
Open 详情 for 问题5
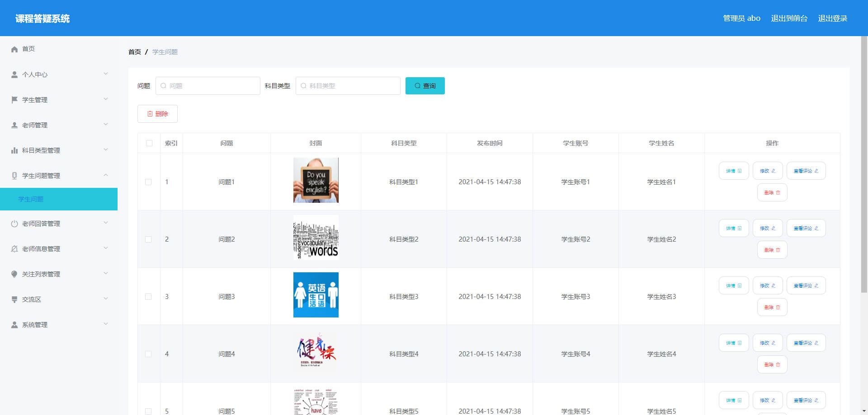[734, 400]
